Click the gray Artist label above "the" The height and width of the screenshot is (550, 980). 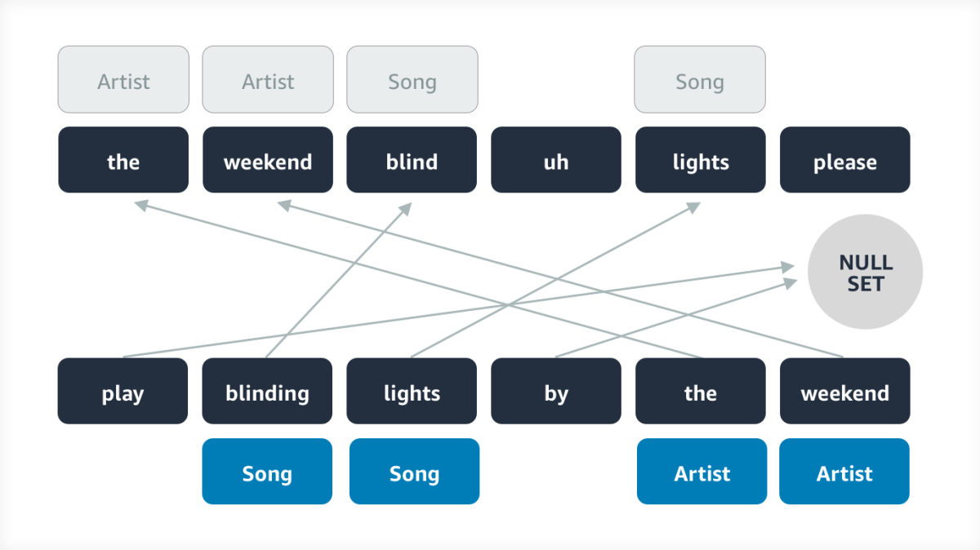point(123,79)
